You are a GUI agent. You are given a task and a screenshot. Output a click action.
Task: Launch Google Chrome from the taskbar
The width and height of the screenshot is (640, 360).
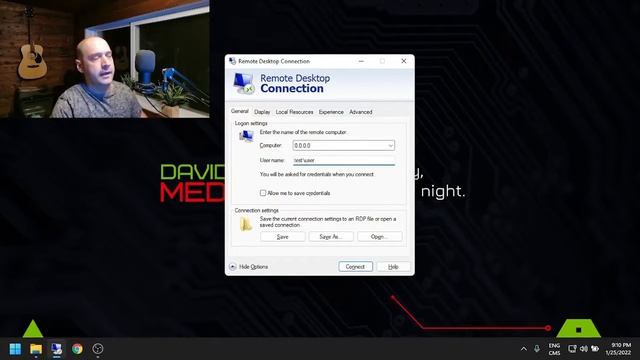(77, 349)
